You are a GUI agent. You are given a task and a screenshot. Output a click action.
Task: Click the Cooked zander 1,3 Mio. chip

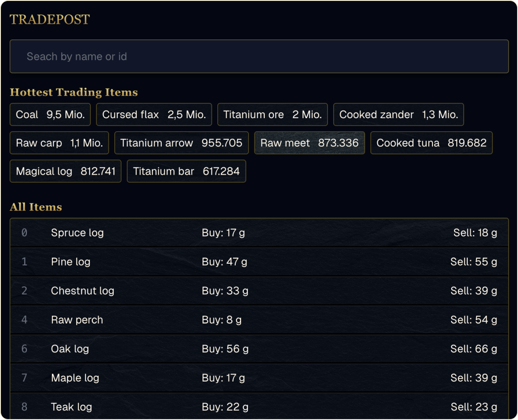[x=398, y=115]
